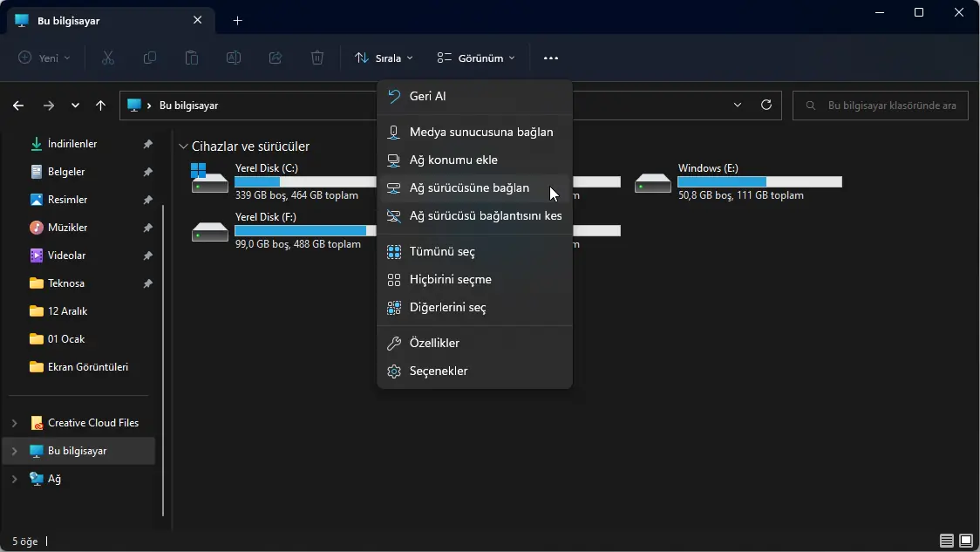This screenshot has height=552, width=980.
Task: Choose Seçenekler from the context menu
Action: click(x=439, y=371)
